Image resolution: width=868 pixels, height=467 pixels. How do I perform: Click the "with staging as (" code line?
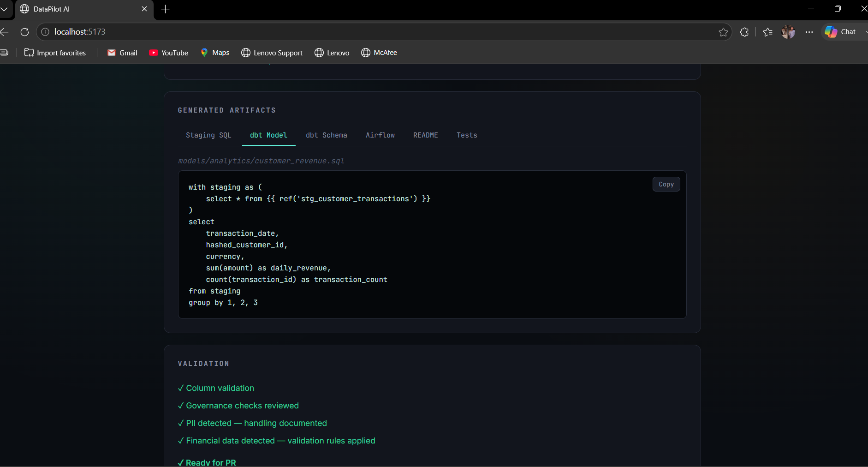click(x=225, y=187)
